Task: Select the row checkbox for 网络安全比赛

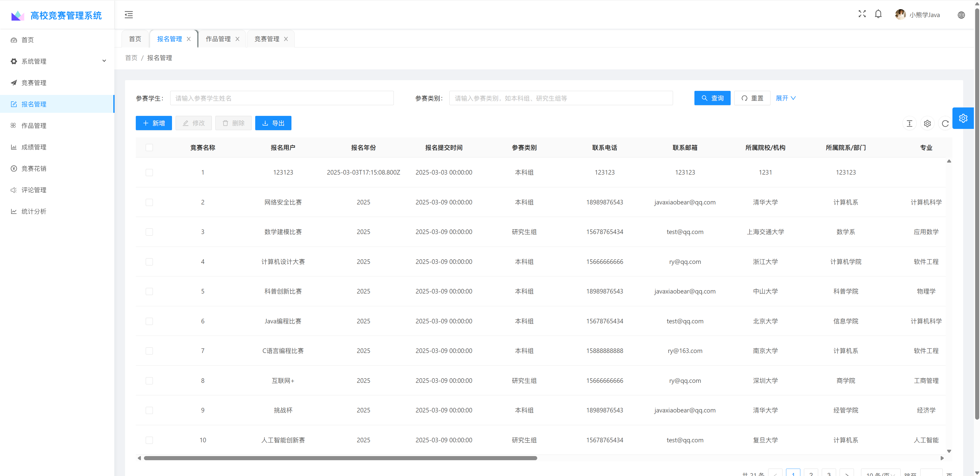Action: (x=149, y=202)
